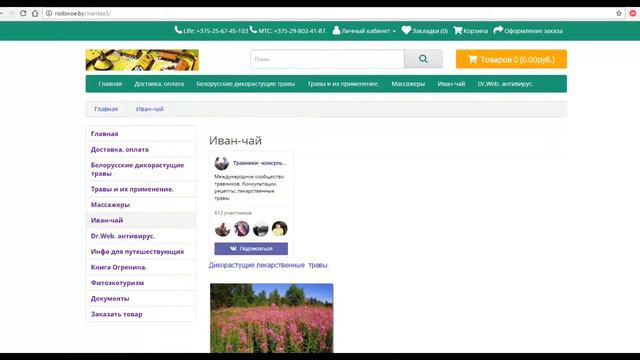Open the Личный кабинет dropdown
The width and height of the screenshot is (640, 360).
(364, 31)
